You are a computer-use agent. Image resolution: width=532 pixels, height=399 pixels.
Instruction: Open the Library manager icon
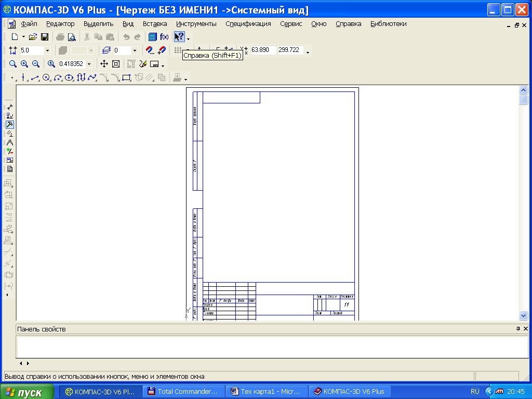(153, 37)
